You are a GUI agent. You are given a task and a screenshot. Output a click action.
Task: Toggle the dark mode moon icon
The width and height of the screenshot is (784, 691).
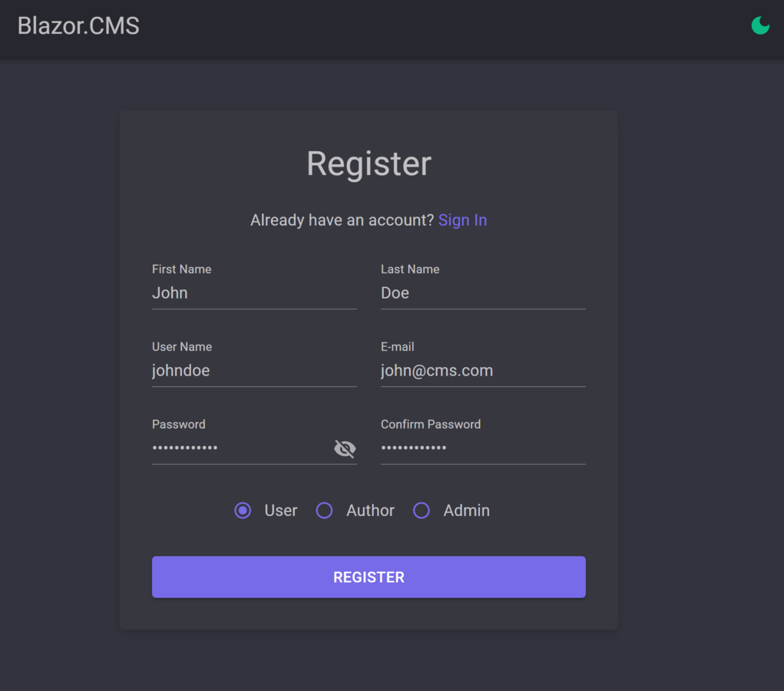pyautogui.click(x=760, y=25)
